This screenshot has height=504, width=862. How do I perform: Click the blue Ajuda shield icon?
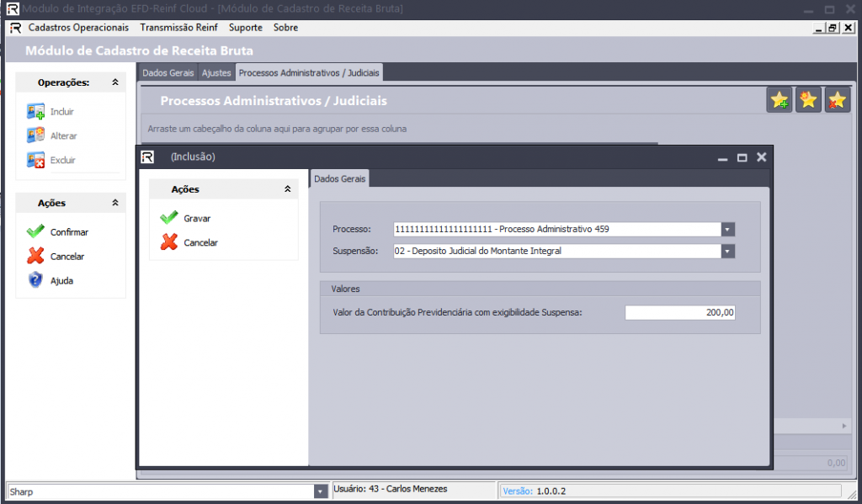(35, 280)
